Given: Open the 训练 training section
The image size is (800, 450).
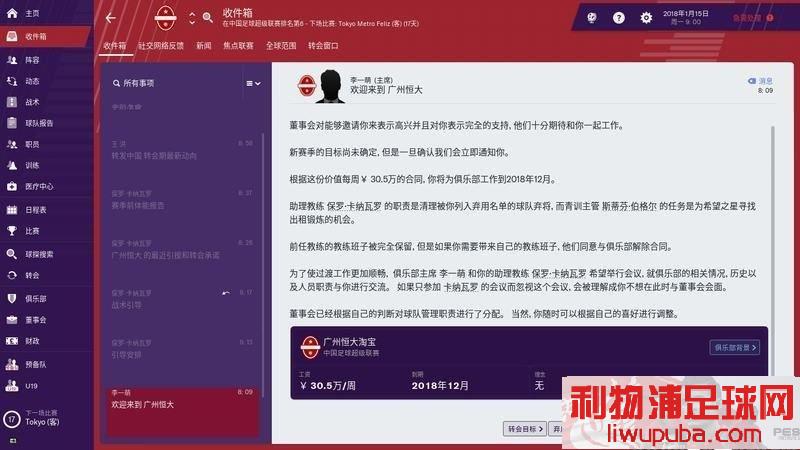Looking at the screenshot, I should point(31,165).
